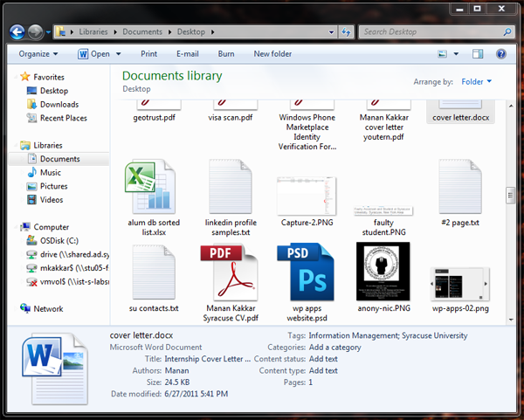Expand the arrow after Desktop breadcrumb
Image resolution: width=524 pixels, height=420 pixels.
click(x=213, y=32)
